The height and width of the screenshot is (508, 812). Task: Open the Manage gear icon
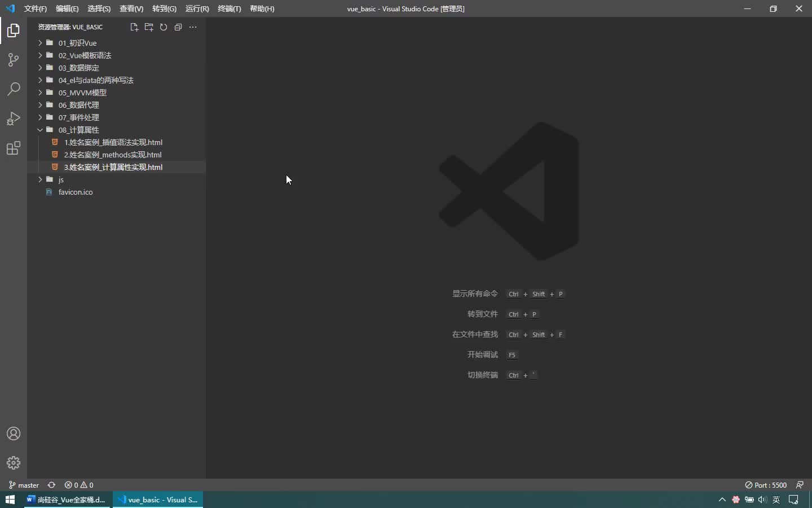(14, 463)
